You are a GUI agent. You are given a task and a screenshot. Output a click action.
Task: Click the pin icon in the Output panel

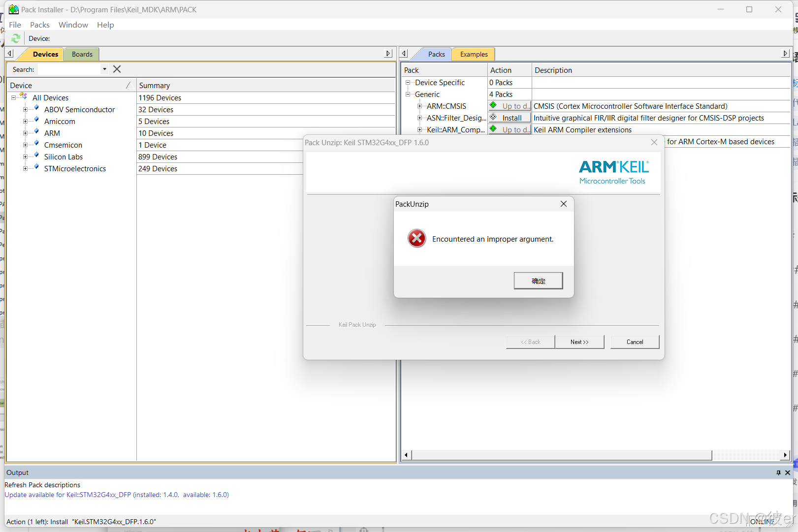(778, 472)
